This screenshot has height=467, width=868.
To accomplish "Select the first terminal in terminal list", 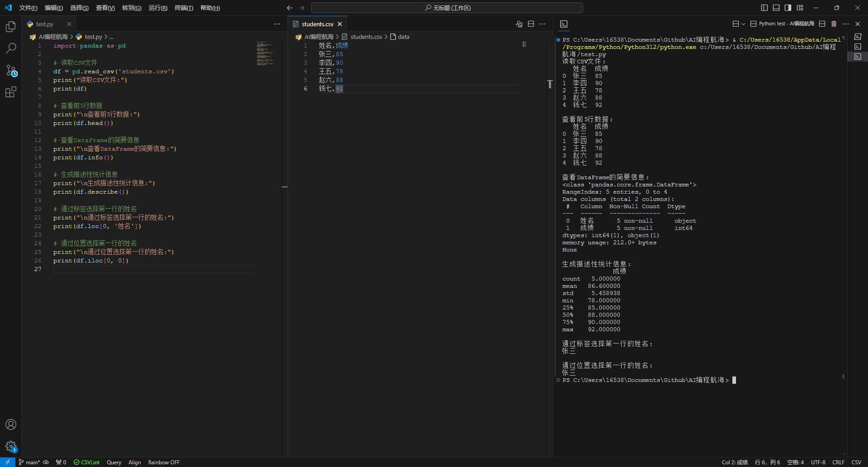I will click(858, 37).
